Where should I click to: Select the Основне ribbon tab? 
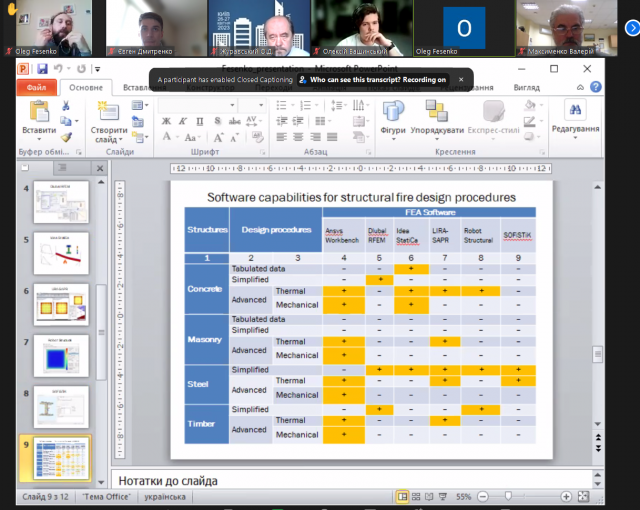(x=86, y=87)
